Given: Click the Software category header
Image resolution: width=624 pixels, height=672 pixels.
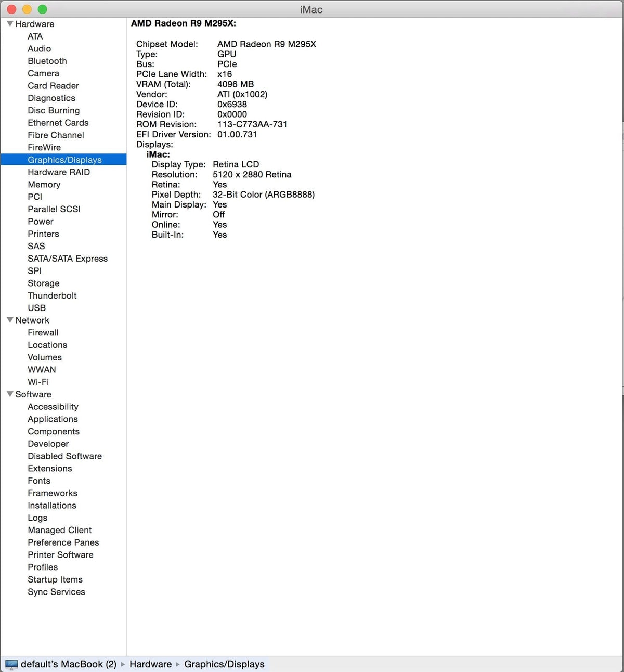Looking at the screenshot, I should (x=33, y=394).
